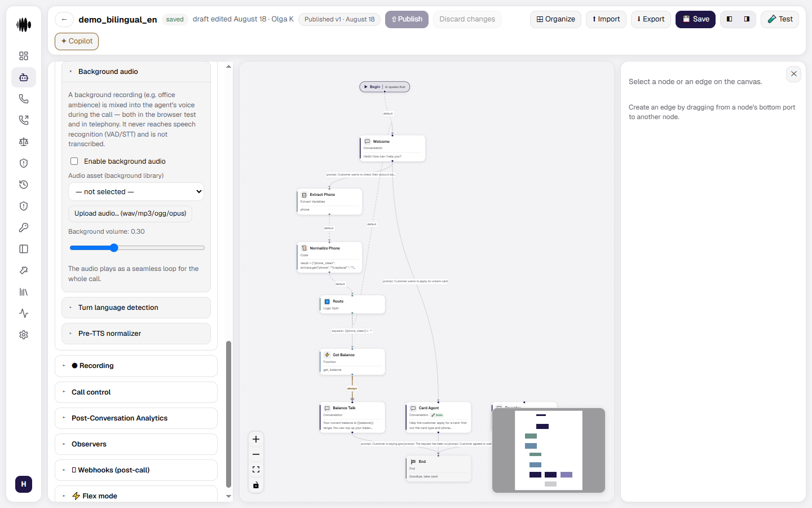Click the Publish button
This screenshot has width=812, height=508.
[x=407, y=19]
